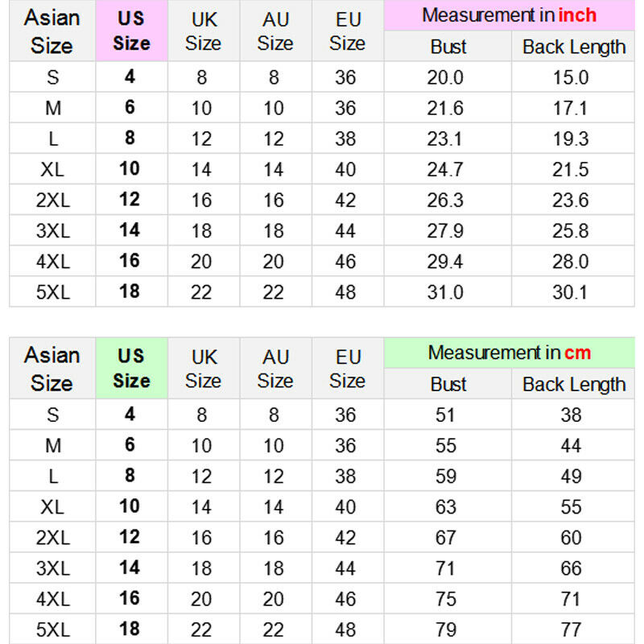The width and height of the screenshot is (644, 644).
Task: Click UK Size header in inch table
Action: point(204,31)
